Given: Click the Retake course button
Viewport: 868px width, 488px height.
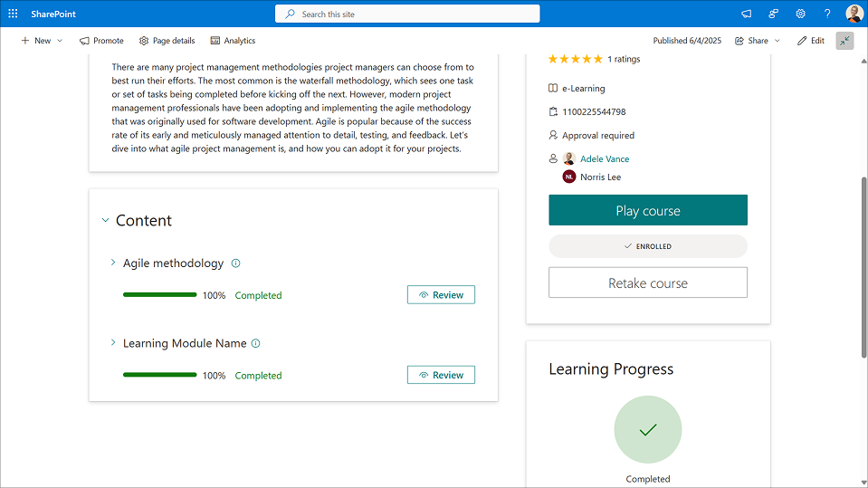Looking at the screenshot, I should pos(647,283).
